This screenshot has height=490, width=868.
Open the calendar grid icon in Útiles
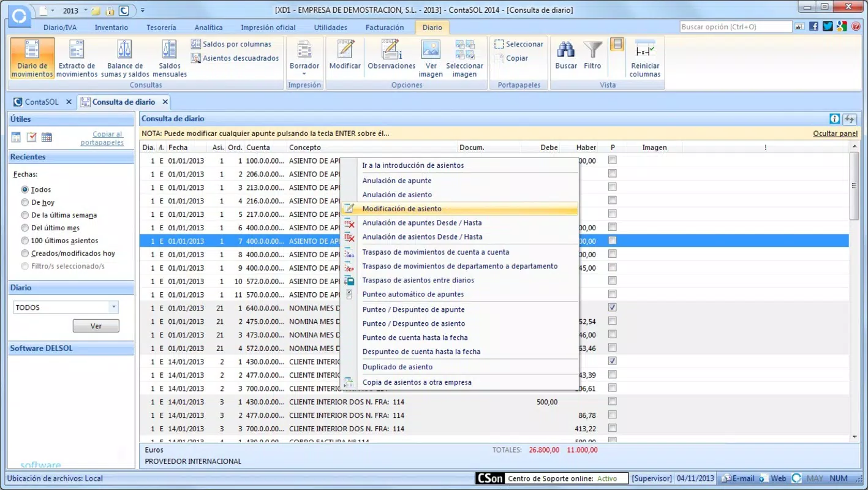click(x=47, y=137)
